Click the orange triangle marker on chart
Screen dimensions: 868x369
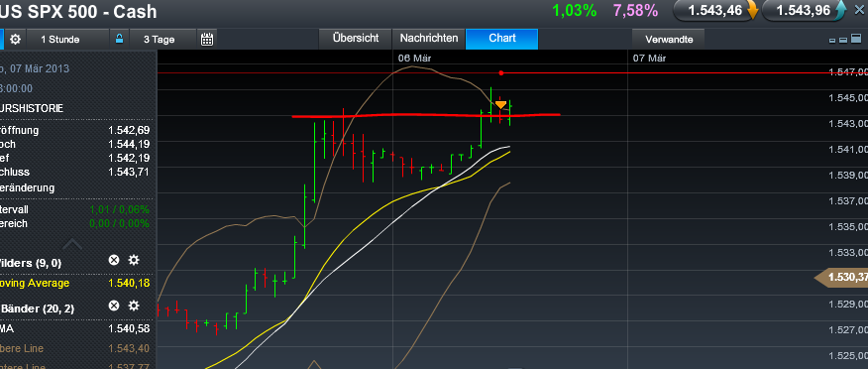coord(500,105)
